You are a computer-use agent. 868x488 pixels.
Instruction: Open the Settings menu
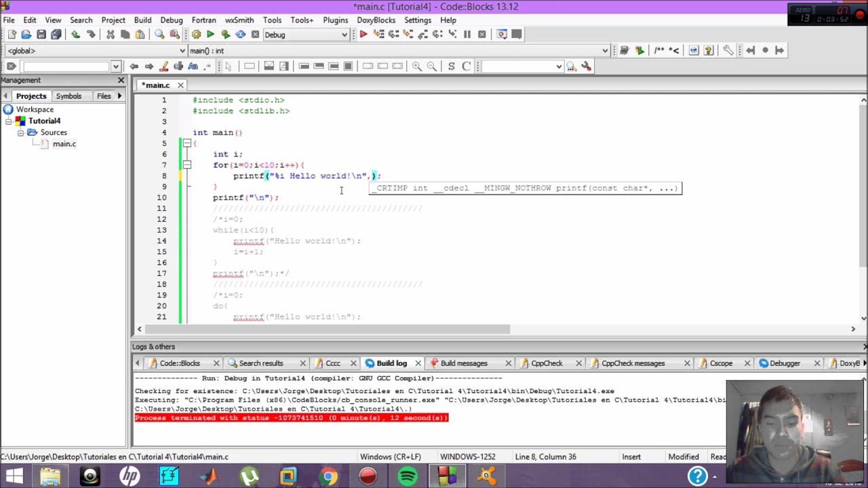(418, 20)
